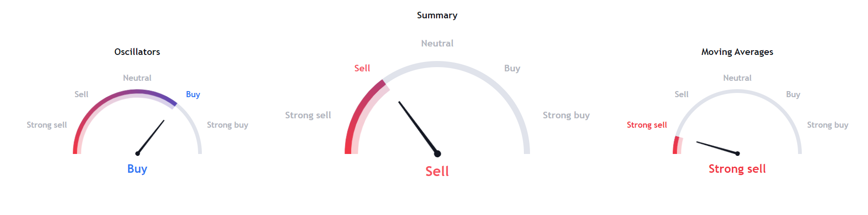868x215 pixels.
Task: Click the Strong buy label on Summary gauge
Action: point(566,115)
